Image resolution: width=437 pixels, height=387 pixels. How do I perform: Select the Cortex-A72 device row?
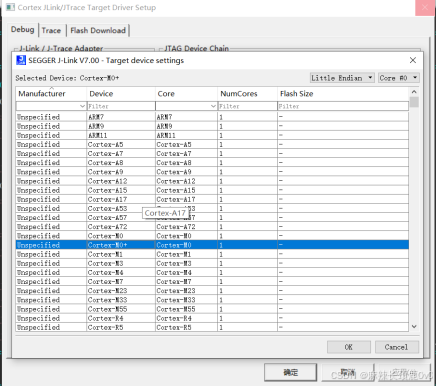pyautogui.click(x=212, y=227)
